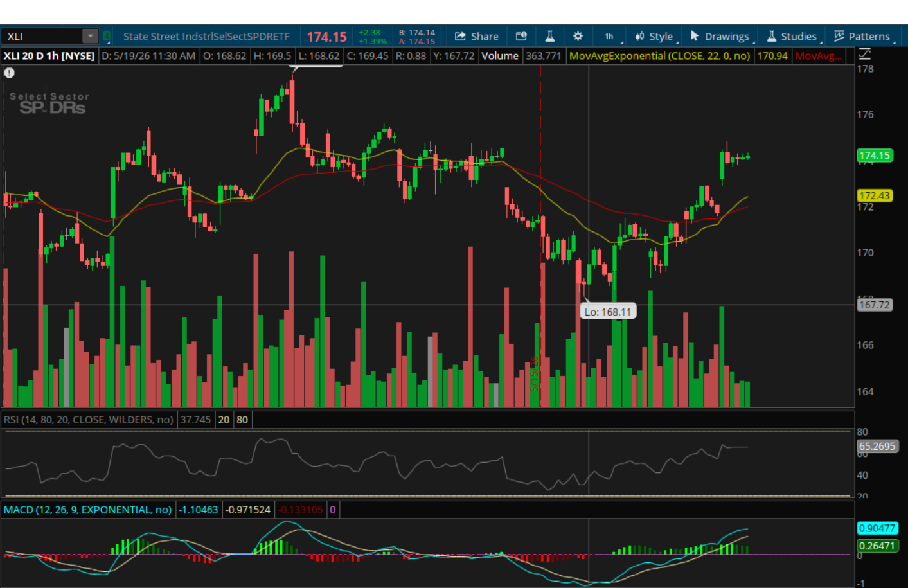Click the exclamation alert icon on the chart
This screenshot has height=588, width=908.
(9, 73)
